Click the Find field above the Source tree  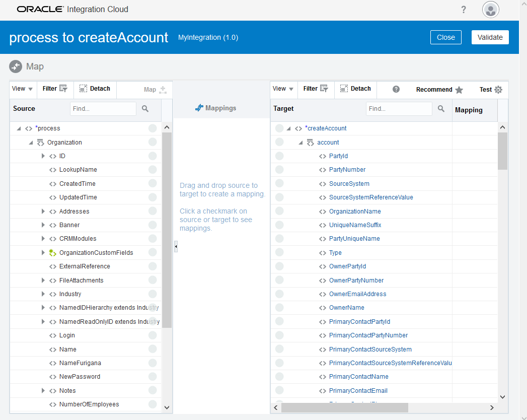(x=103, y=108)
